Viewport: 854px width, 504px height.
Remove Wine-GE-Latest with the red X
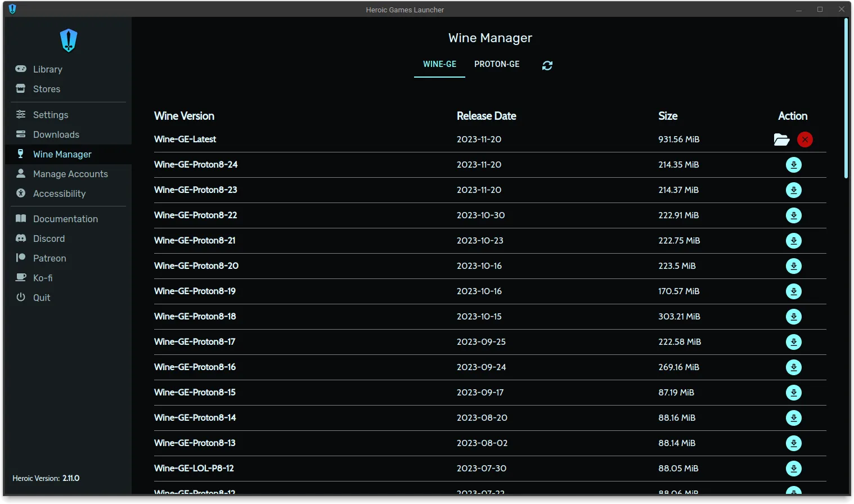(804, 139)
